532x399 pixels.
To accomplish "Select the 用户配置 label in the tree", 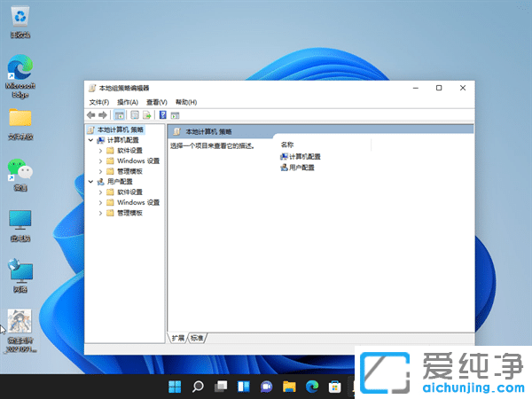I will coord(120,182).
